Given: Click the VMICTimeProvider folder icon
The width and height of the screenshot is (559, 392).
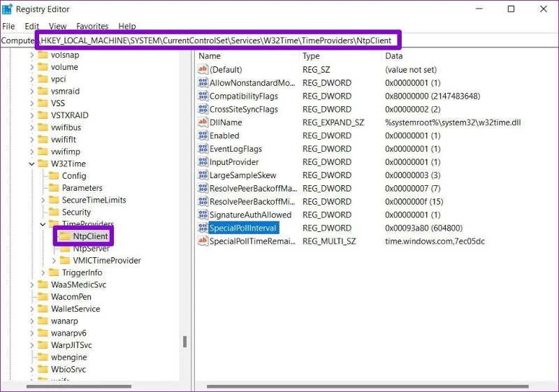Looking at the screenshot, I should [x=65, y=261].
